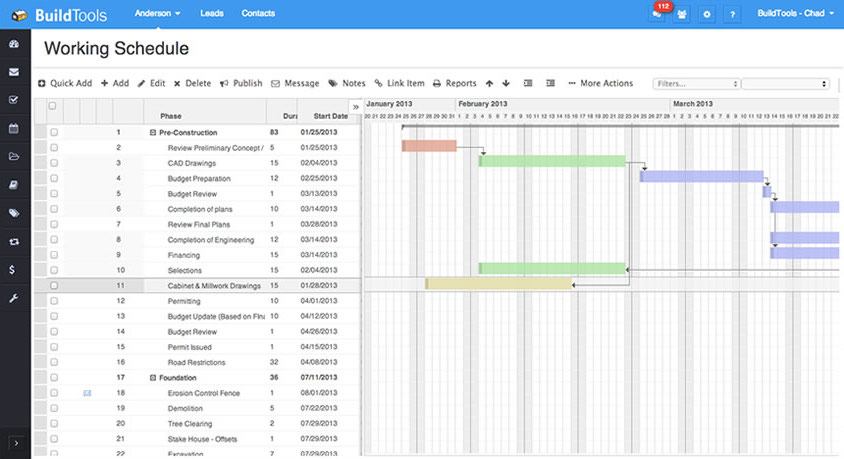Open the Contacts menu item
The height and width of the screenshot is (459, 844).
click(258, 14)
